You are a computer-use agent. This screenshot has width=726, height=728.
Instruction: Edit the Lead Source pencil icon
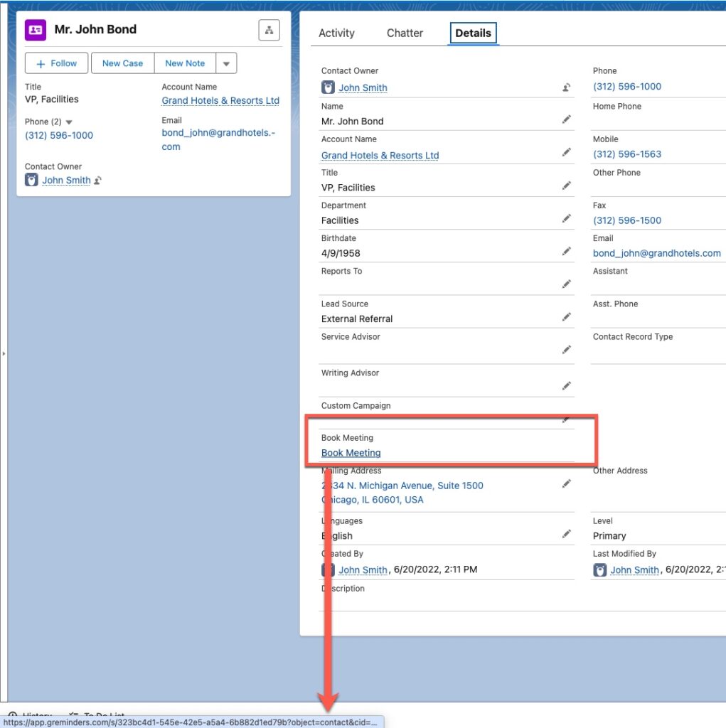tap(566, 317)
